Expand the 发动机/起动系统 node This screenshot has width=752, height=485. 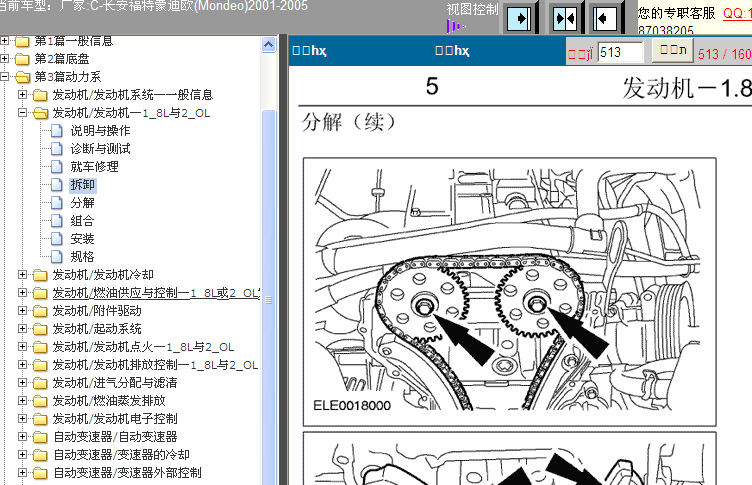(23, 329)
